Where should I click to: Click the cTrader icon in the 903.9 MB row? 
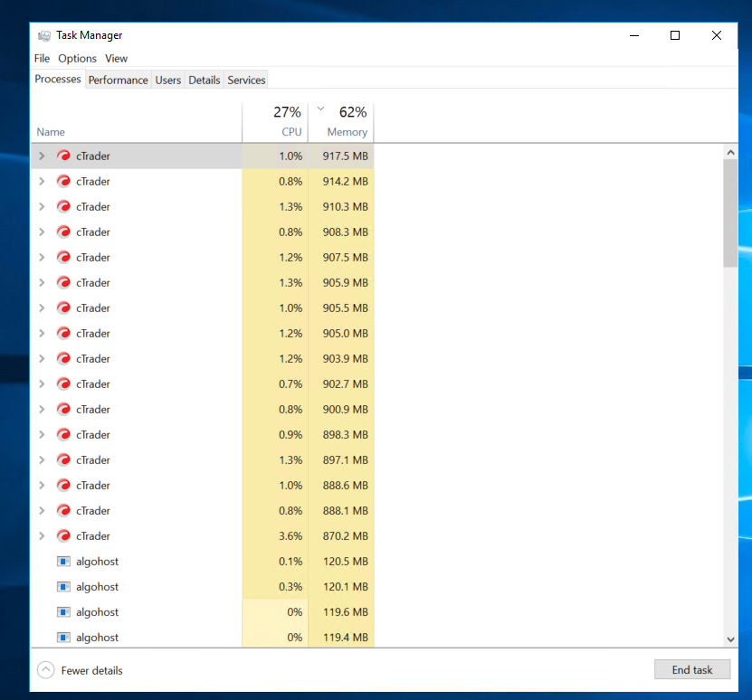63,359
